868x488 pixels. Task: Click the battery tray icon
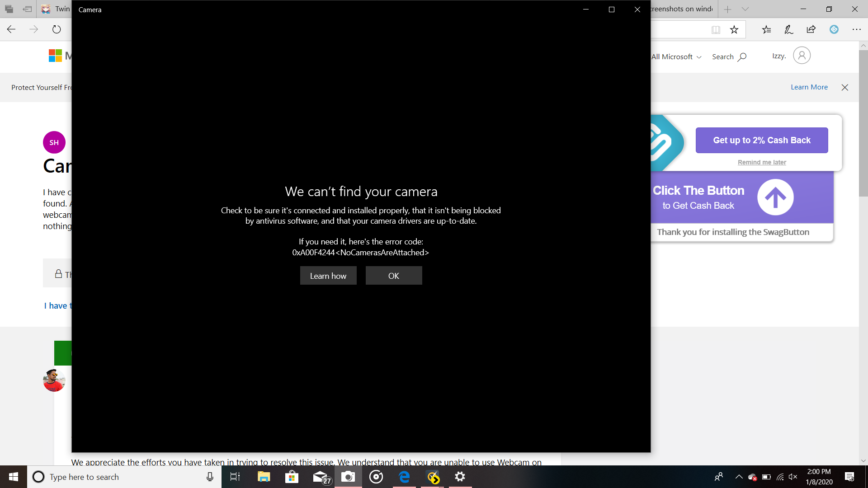click(766, 477)
